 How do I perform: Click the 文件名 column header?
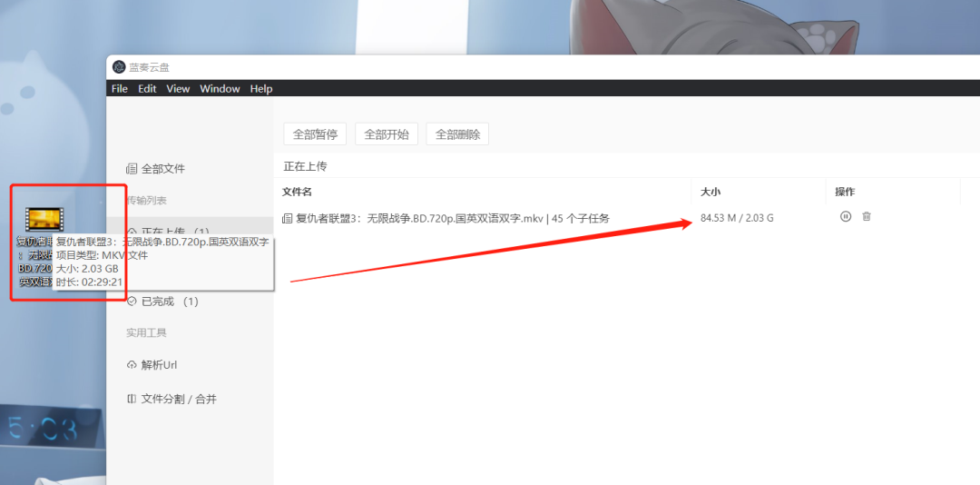tap(298, 192)
